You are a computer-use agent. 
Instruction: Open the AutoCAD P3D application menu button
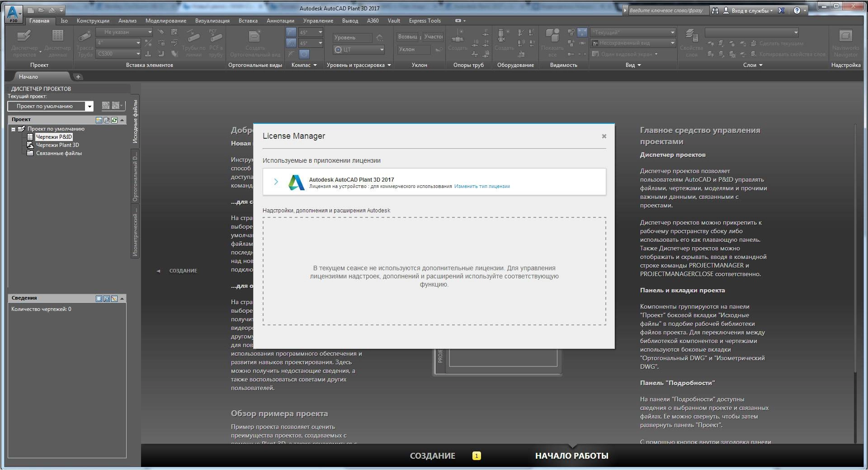(13, 14)
